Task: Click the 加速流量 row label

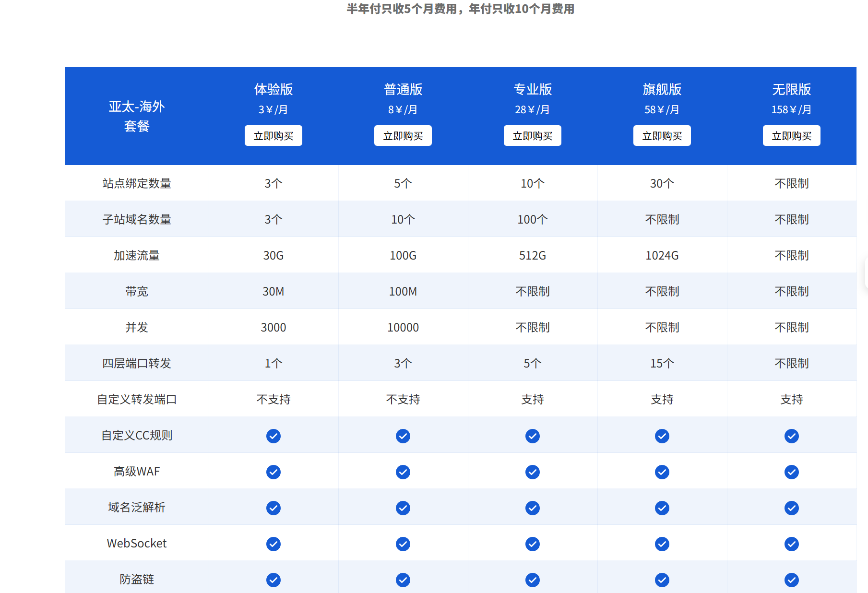Action: coord(136,255)
